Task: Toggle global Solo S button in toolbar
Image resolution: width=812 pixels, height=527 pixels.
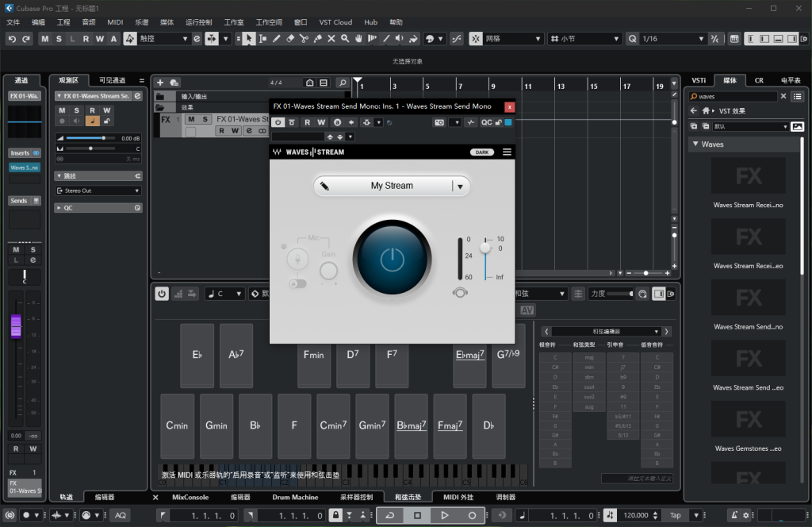Action: pyautogui.click(x=59, y=39)
